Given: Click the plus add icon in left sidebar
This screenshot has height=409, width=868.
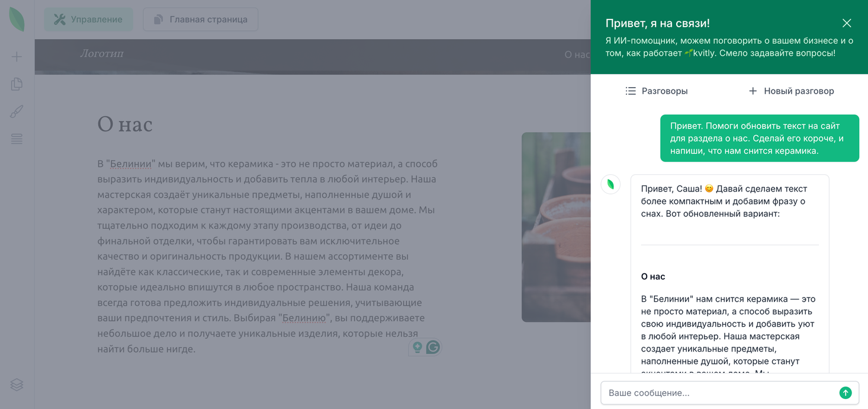Looking at the screenshot, I should pyautogui.click(x=17, y=57).
